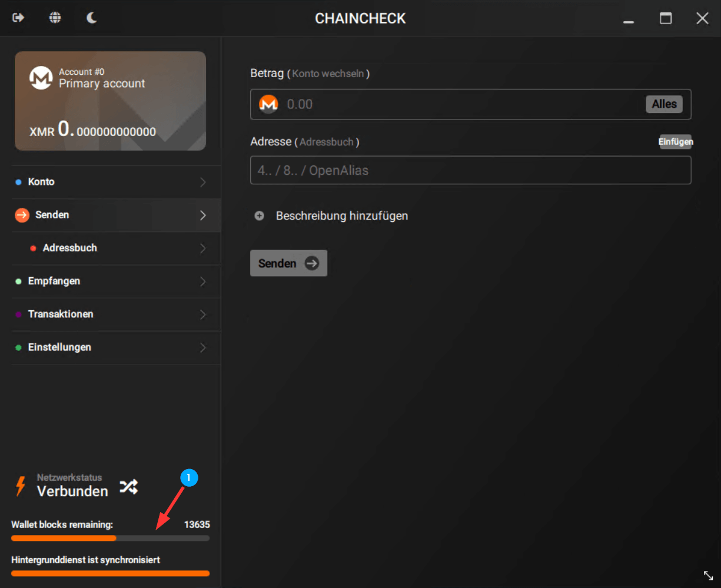Click the 13635 blocks remaining value
This screenshot has height=588, width=721.
pyautogui.click(x=197, y=524)
